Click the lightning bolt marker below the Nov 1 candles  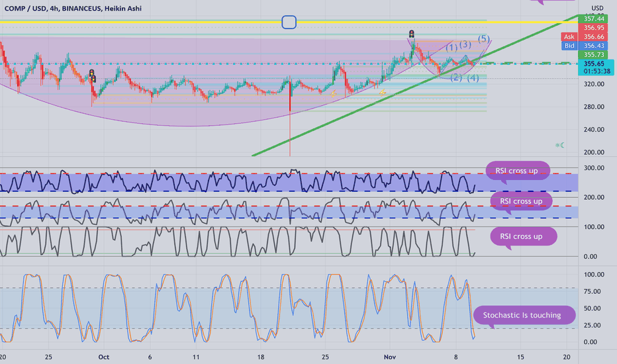pos(382,93)
